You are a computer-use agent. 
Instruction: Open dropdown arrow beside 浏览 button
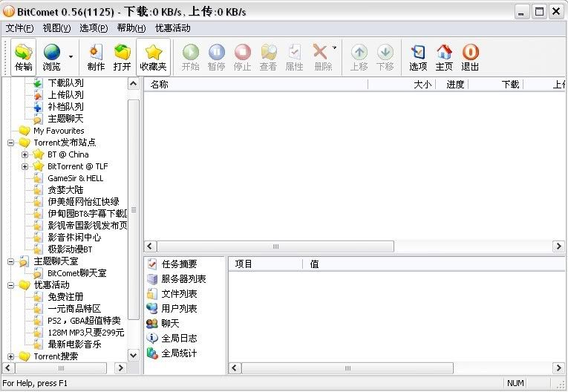coord(71,56)
